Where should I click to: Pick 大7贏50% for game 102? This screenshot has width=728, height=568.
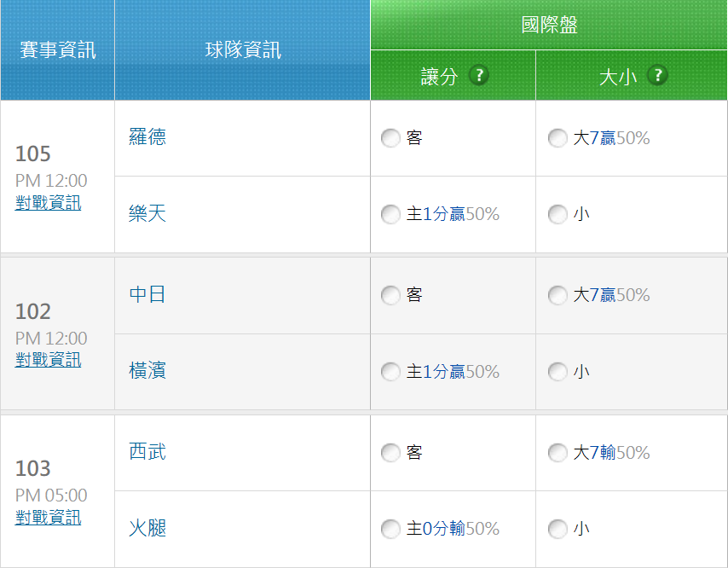(558, 295)
